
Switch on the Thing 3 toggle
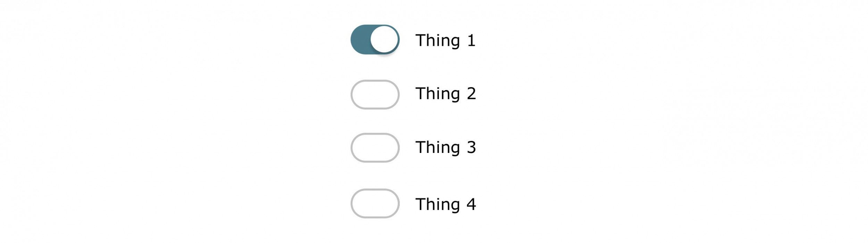[375, 148]
